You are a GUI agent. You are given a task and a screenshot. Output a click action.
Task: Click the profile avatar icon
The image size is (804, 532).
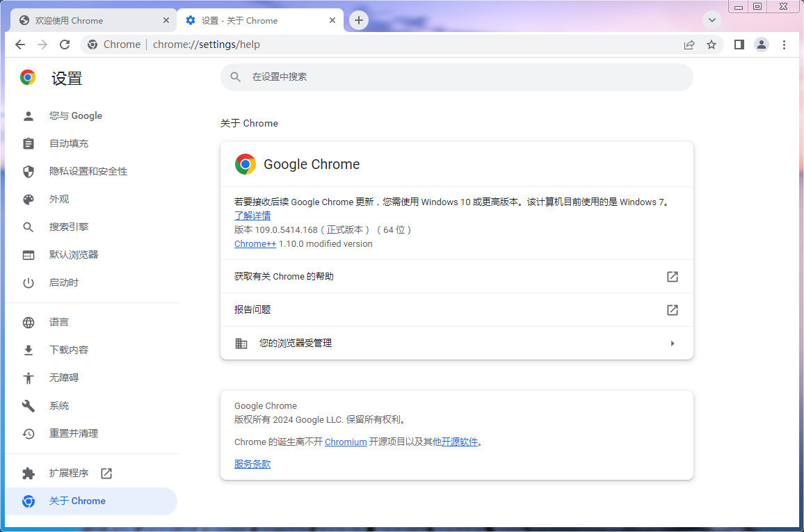(x=761, y=44)
